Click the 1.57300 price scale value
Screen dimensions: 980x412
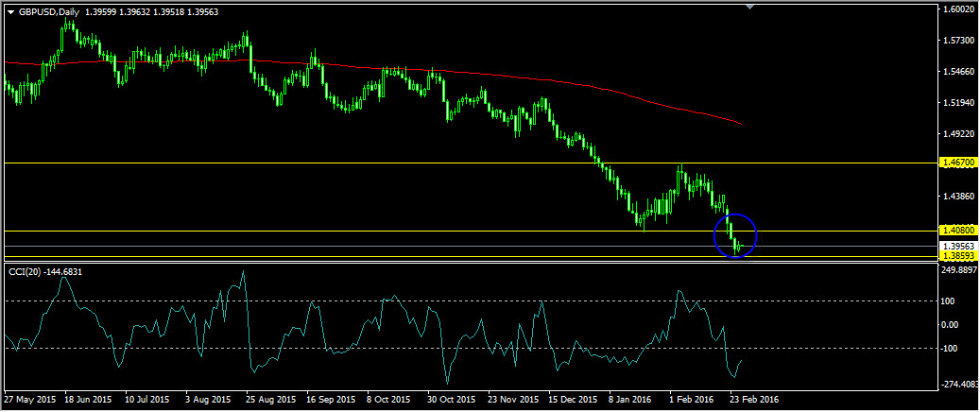tap(959, 41)
